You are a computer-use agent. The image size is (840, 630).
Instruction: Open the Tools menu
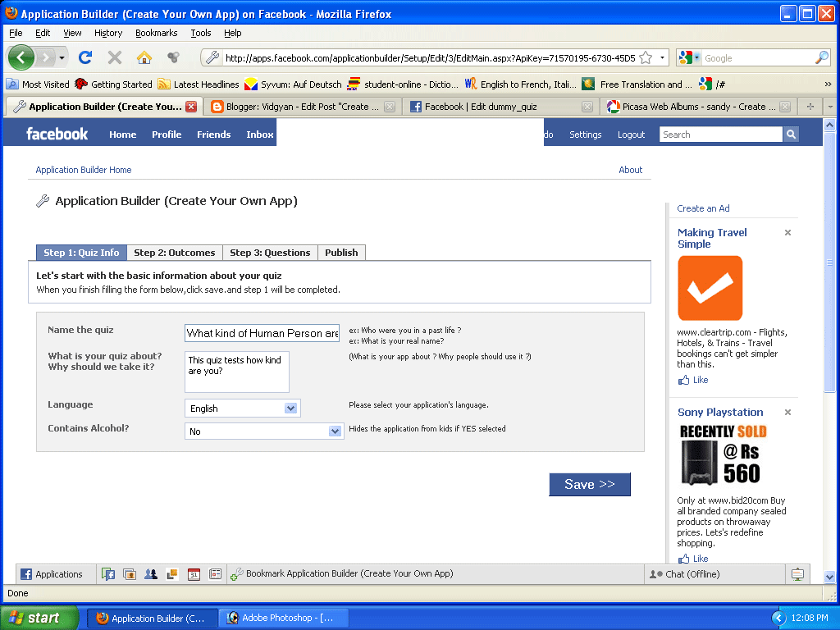pyautogui.click(x=201, y=33)
